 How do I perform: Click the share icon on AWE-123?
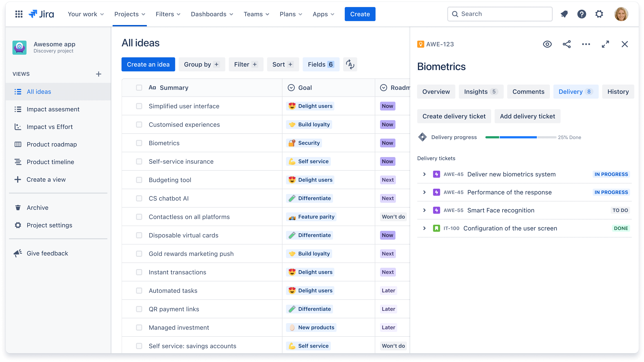pos(566,44)
